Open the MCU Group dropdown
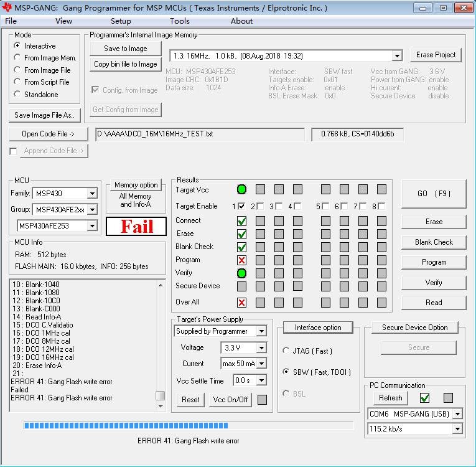This screenshot has width=476, height=467. 92,209
